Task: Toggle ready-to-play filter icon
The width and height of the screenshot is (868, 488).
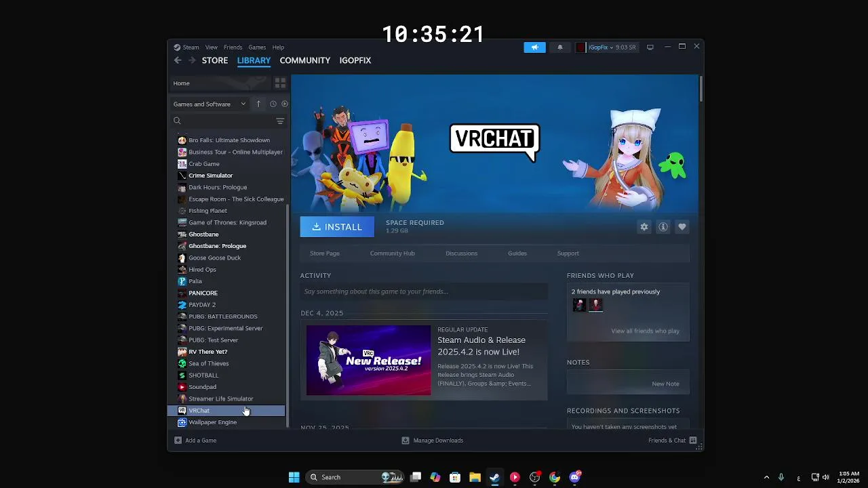Action: (285, 104)
